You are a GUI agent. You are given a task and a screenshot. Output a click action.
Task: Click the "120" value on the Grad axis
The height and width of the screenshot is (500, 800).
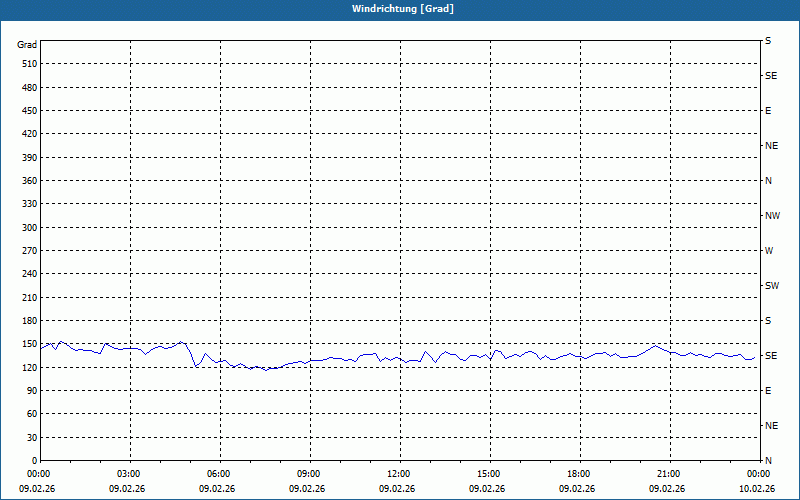pyautogui.click(x=30, y=367)
